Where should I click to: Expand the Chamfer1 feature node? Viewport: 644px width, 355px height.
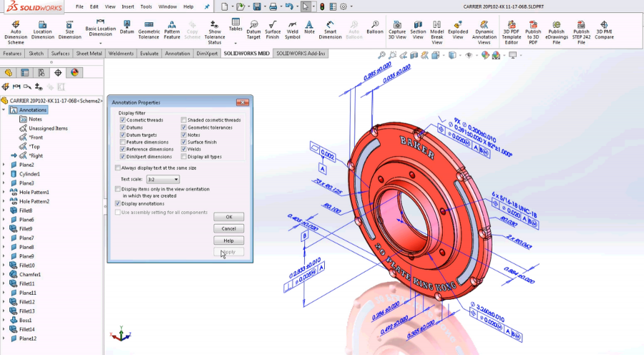tap(4, 274)
